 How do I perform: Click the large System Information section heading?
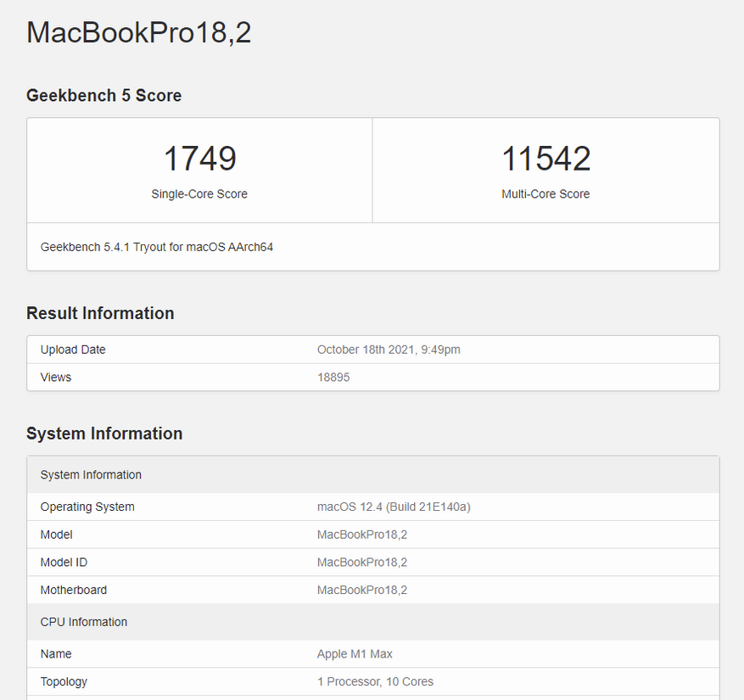[104, 434]
